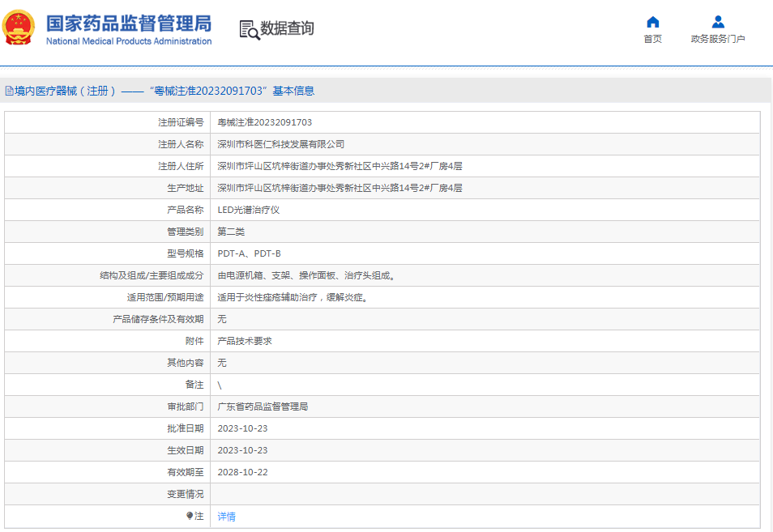This screenshot has height=532, width=773.
Task: Click the 型号规格 row label
Action: click(185, 253)
